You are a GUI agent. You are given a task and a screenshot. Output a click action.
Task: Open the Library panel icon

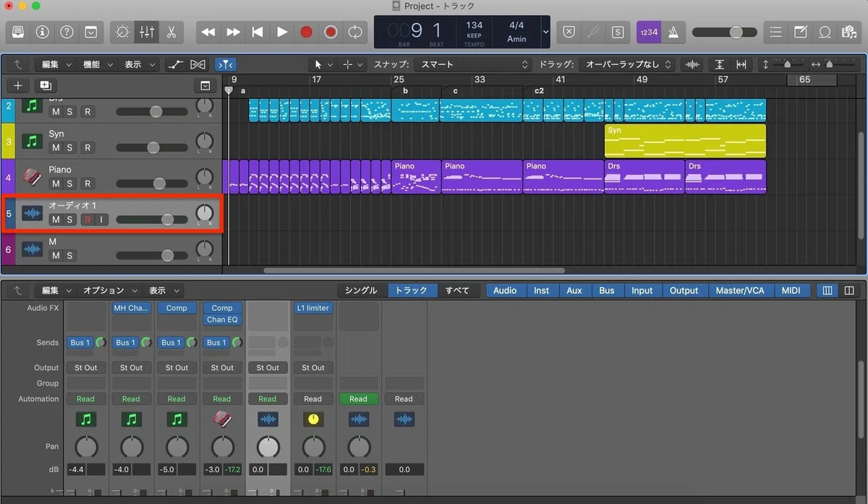18,32
